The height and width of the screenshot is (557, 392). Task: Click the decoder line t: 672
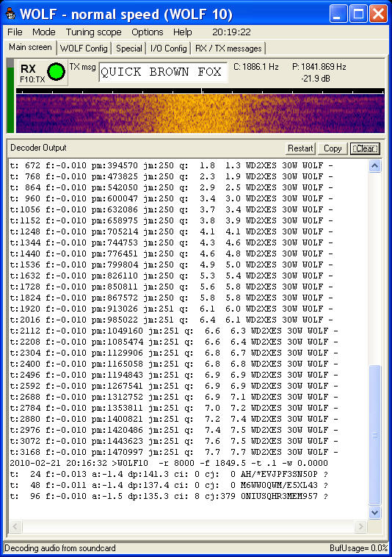coord(171,165)
